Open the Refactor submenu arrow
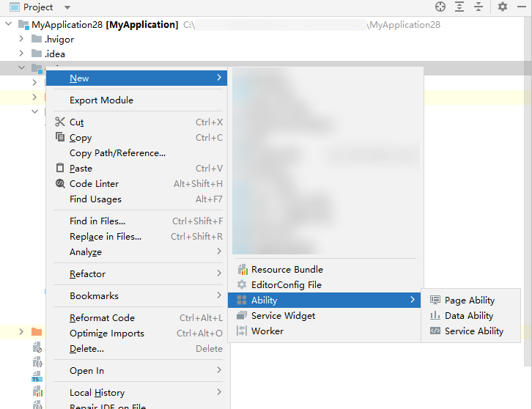532x409 pixels. (x=219, y=273)
